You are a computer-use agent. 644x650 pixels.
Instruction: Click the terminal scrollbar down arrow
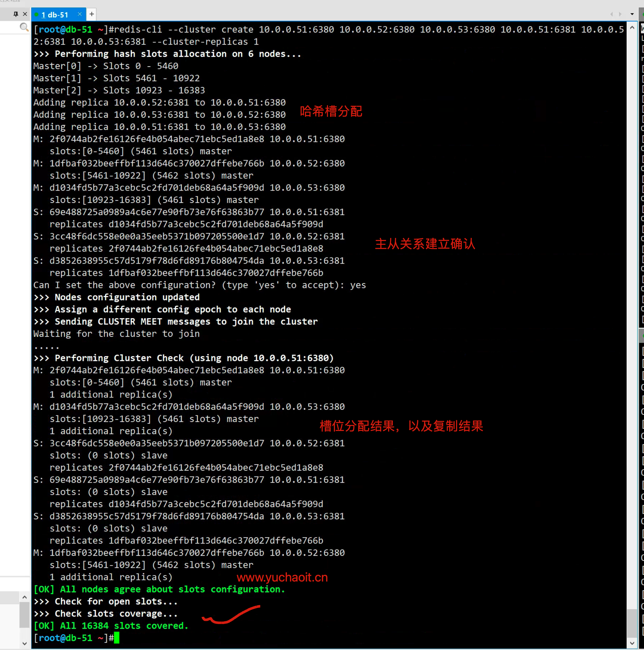click(632, 643)
